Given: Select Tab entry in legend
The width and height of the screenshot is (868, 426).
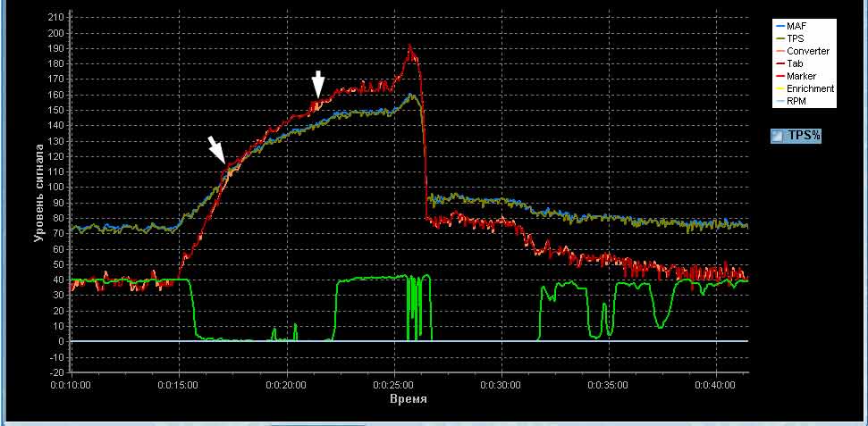Looking at the screenshot, I should [x=789, y=64].
